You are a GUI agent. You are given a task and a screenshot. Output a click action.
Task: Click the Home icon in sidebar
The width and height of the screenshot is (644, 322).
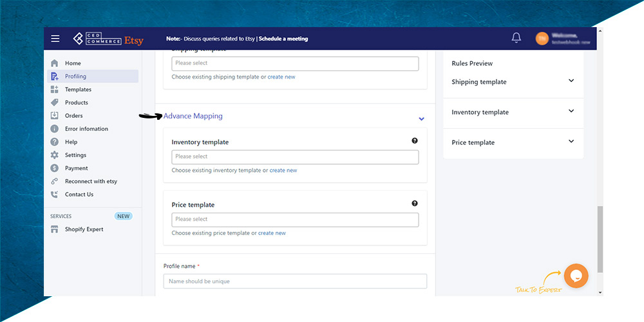click(x=54, y=63)
